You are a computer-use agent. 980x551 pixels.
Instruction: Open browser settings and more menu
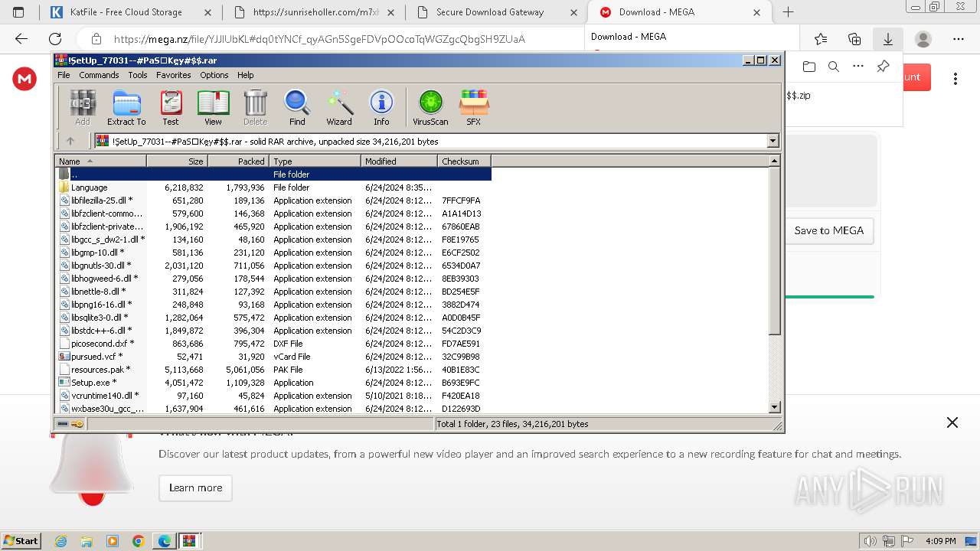959,39
